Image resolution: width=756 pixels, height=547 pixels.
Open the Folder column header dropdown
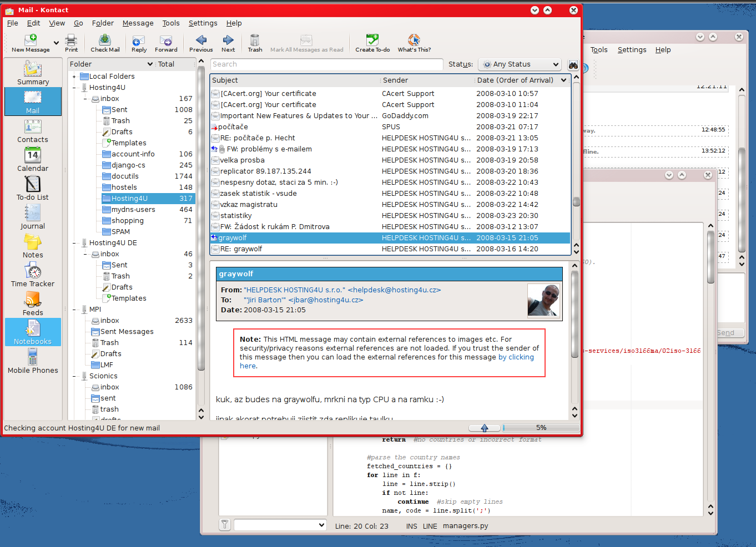(x=150, y=64)
